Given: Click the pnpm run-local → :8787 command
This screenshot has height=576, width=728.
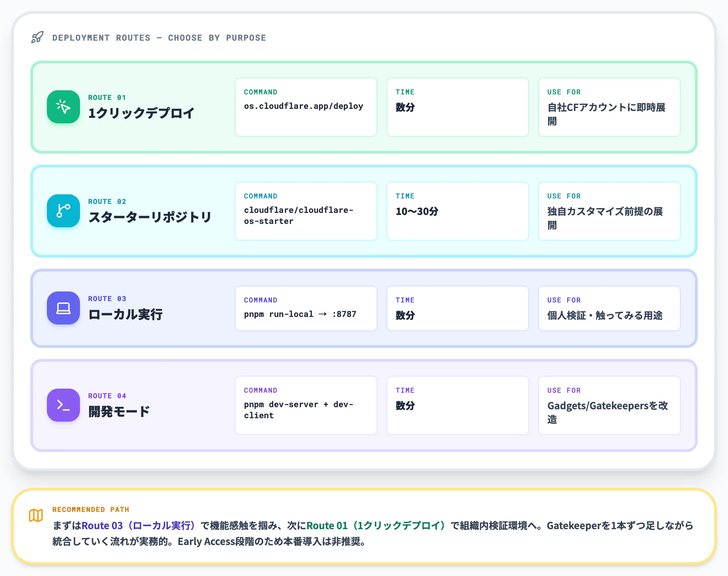Looking at the screenshot, I should coord(300,314).
